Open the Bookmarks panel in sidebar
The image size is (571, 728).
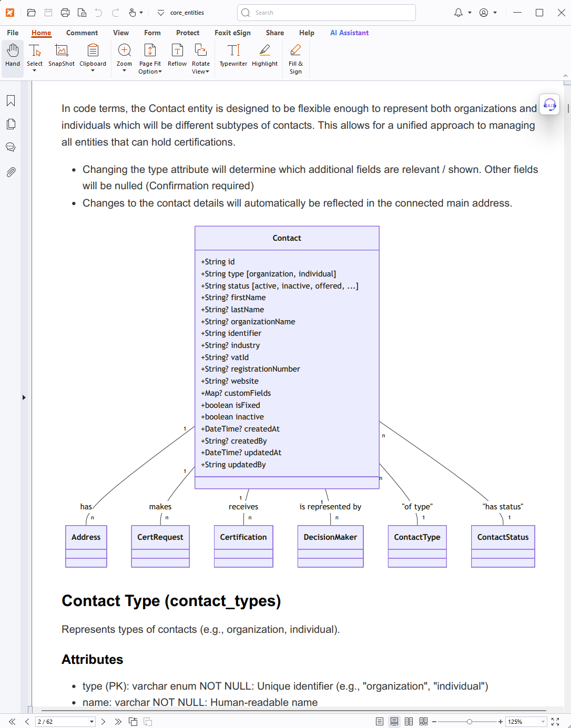coord(11,101)
